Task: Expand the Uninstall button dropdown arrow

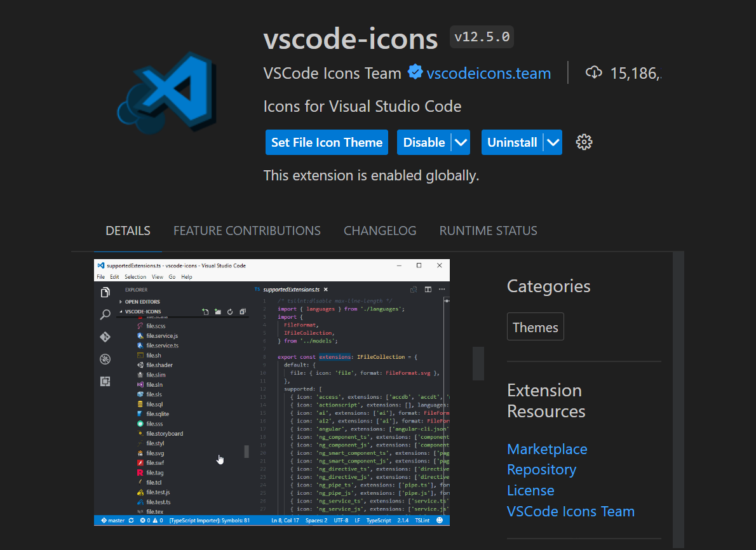Action: 553,142
